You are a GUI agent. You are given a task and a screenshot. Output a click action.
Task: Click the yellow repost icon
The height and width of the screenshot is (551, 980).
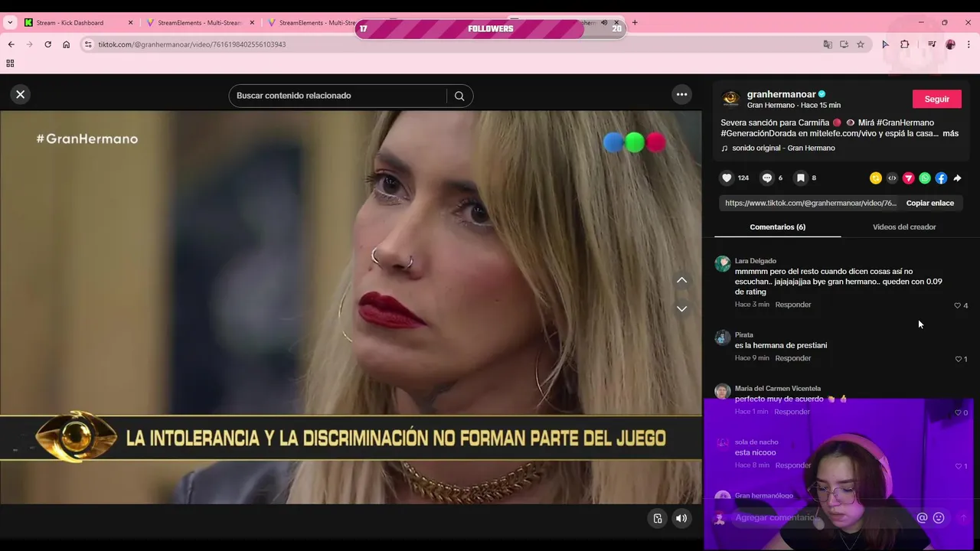(x=876, y=178)
